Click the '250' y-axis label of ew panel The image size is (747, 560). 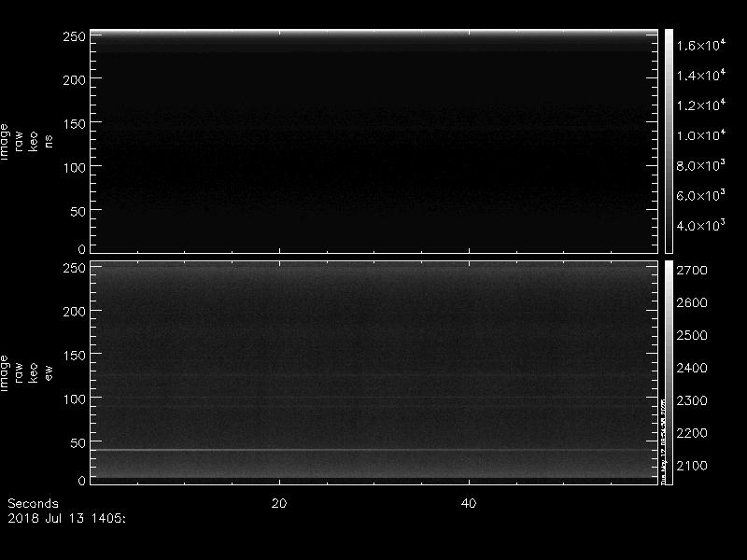coord(75,268)
